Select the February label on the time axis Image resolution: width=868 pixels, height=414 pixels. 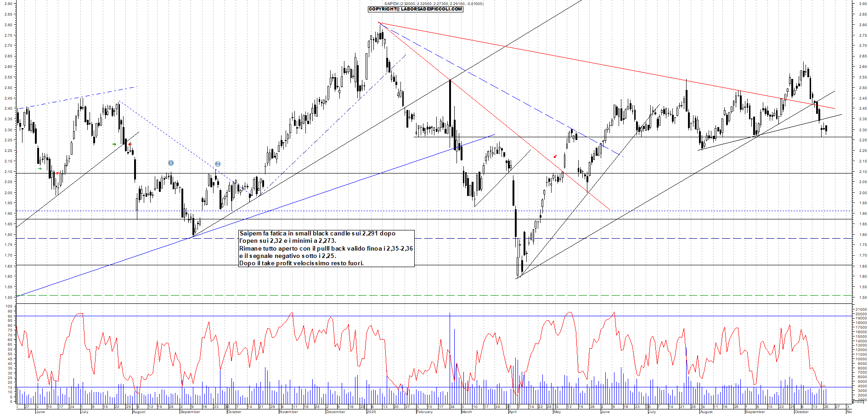point(424,412)
